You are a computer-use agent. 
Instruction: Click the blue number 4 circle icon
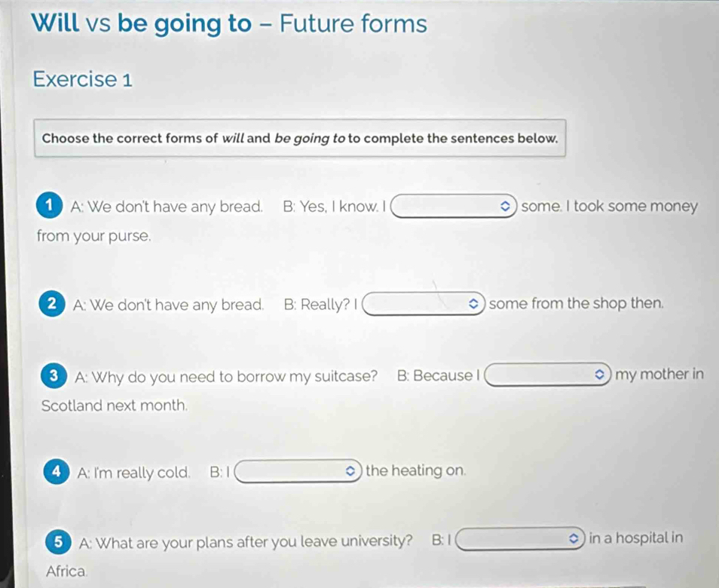pyautogui.click(x=57, y=471)
